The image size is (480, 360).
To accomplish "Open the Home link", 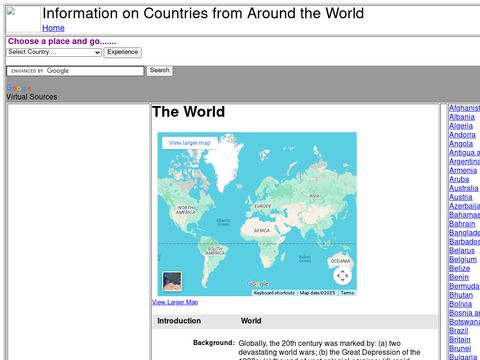I will [53, 28].
